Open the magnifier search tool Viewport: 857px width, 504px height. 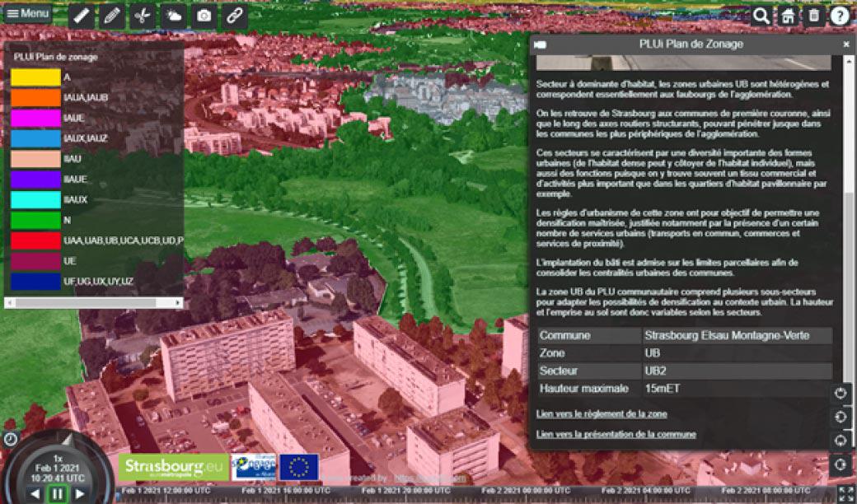761,16
